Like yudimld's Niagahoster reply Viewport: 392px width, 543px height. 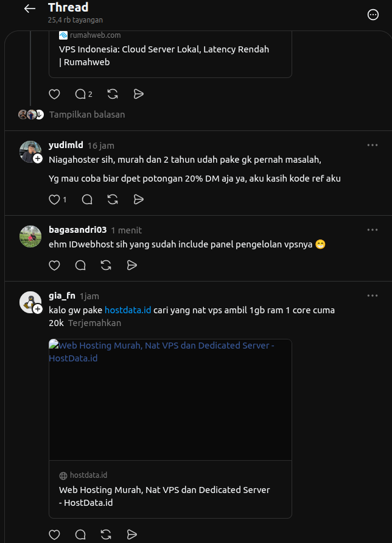point(54,199)
